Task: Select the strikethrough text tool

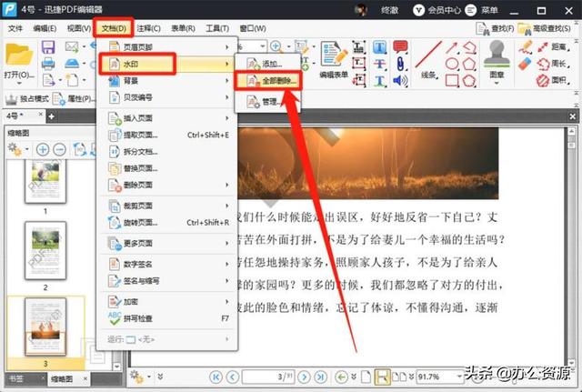Action: (379, 64)
